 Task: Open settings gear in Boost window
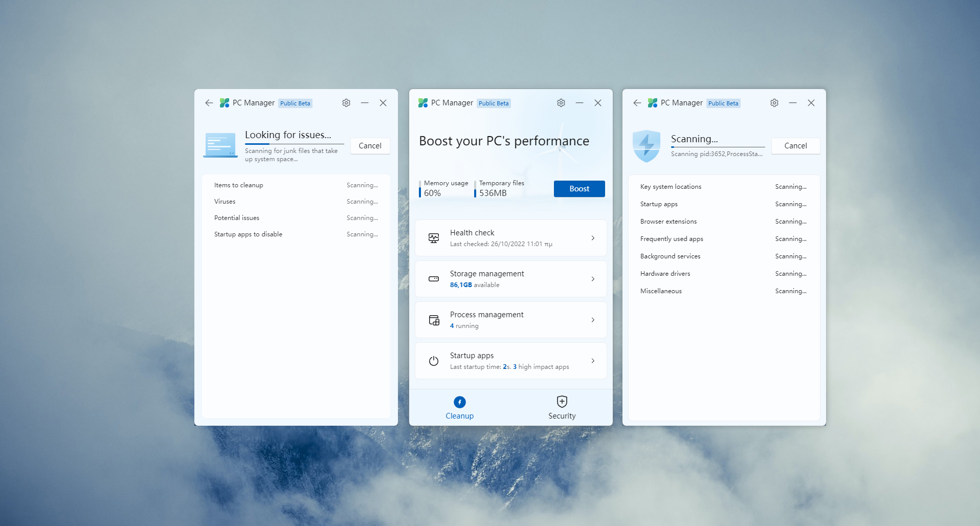click(561, 103)
